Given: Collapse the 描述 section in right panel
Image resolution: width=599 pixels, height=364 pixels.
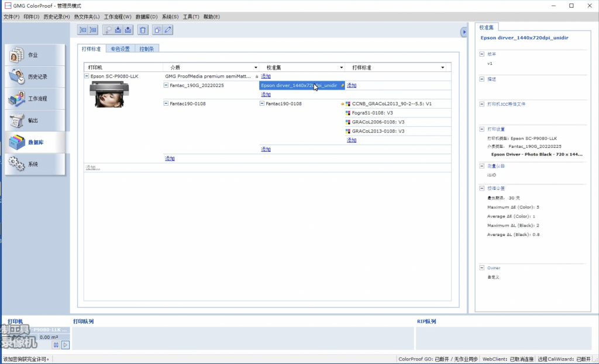Looking at the screenshot, I should click(482, 79).
